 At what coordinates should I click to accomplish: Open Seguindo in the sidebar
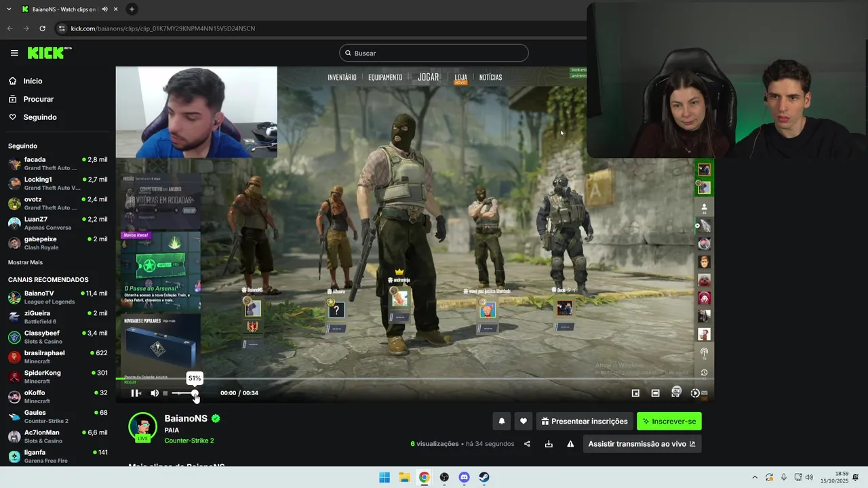pos(40,117)
